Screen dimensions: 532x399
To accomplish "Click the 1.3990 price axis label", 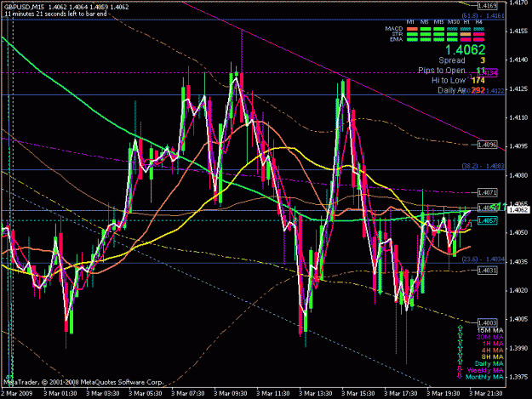I will [x=518, y=348].
